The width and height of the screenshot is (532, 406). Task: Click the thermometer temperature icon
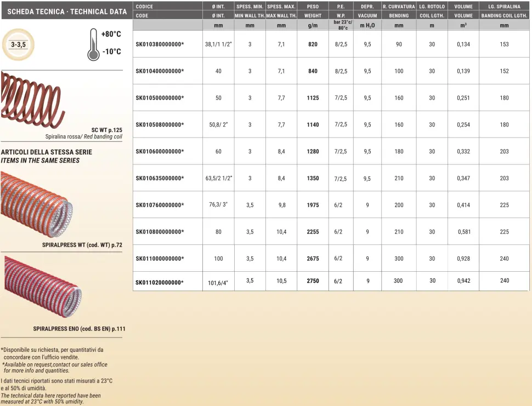[94, 45]
